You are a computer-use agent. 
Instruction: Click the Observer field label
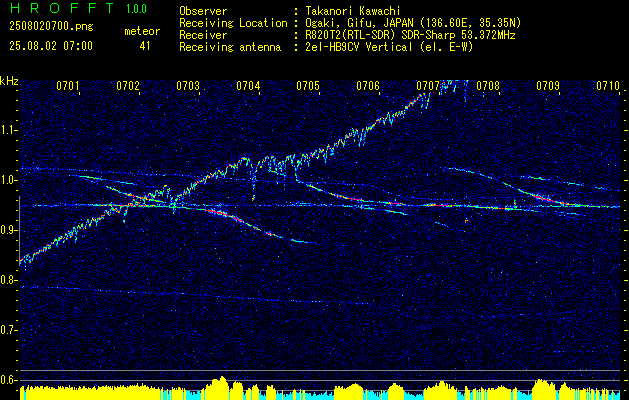click(x=203, y=11)
